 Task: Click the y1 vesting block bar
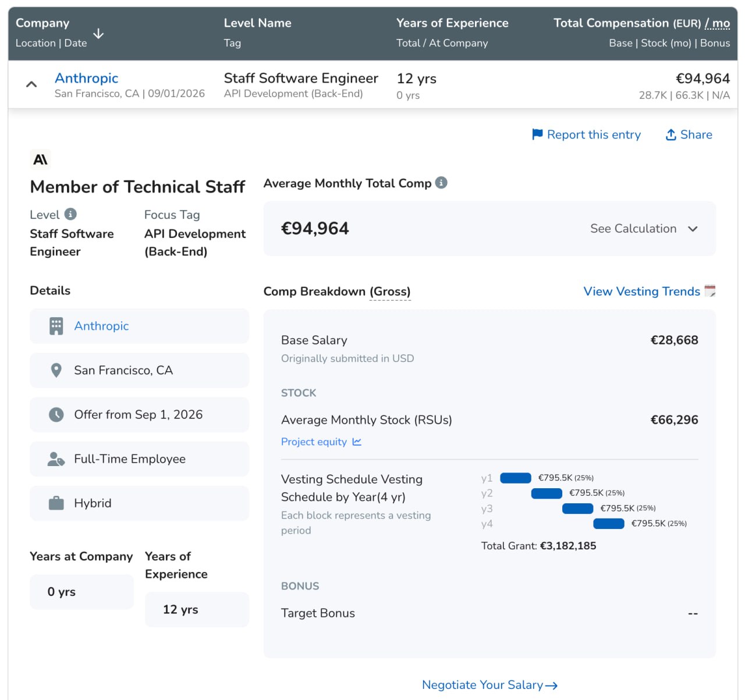click(x=516, y=478)
